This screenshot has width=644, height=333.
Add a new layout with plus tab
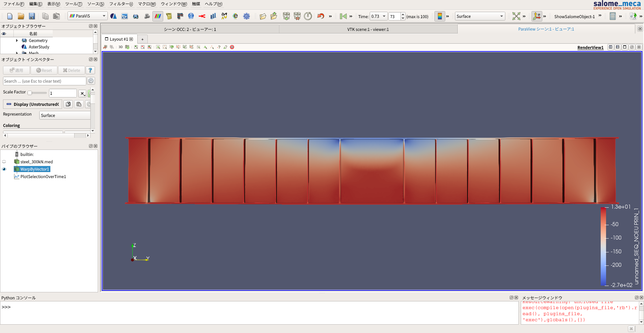[142, 39]
